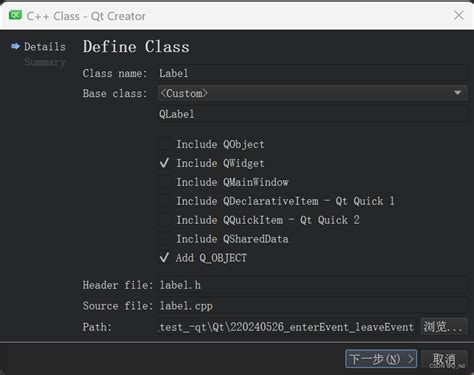
Task: Tick the Include QMainWindow checkbox
Action: [x=164, y=182]
